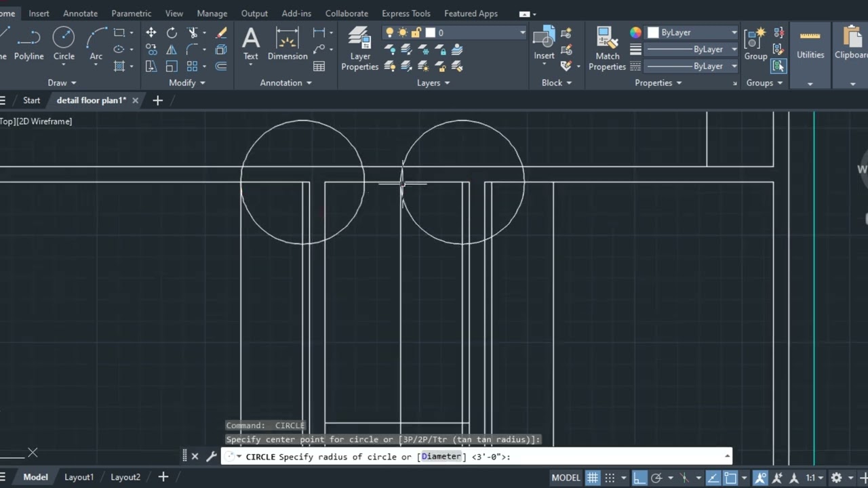Select the Fillet tool
This screenshot has width=868, height=488.
(193, 49)
